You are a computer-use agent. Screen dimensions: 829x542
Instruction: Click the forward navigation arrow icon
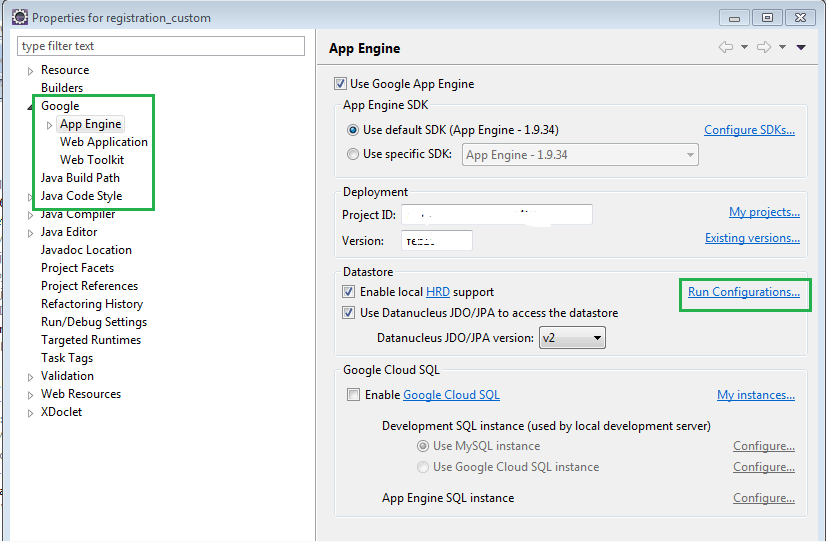[x=763, y=47]
